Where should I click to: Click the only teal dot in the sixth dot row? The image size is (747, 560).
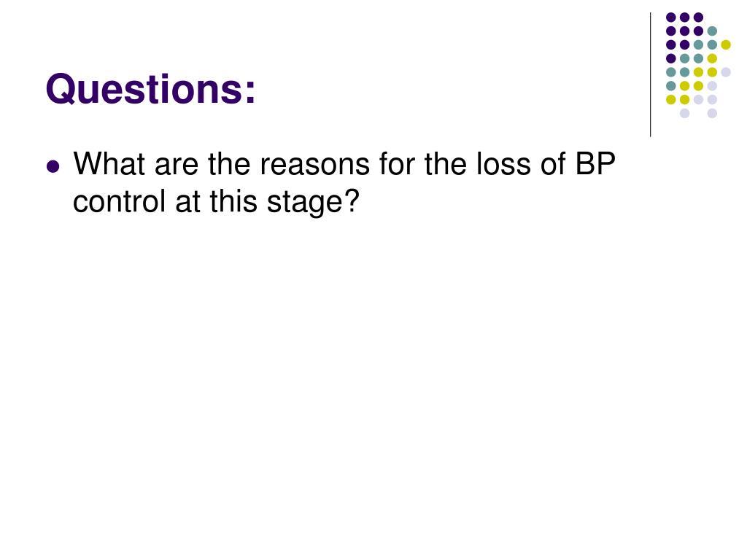(x=671, y=86)
